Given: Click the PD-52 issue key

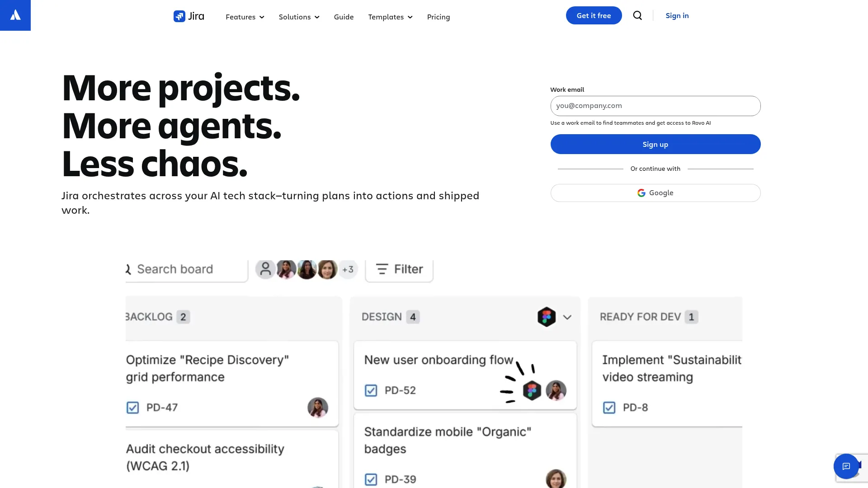Looking at the screenshot, I should 400,390.
